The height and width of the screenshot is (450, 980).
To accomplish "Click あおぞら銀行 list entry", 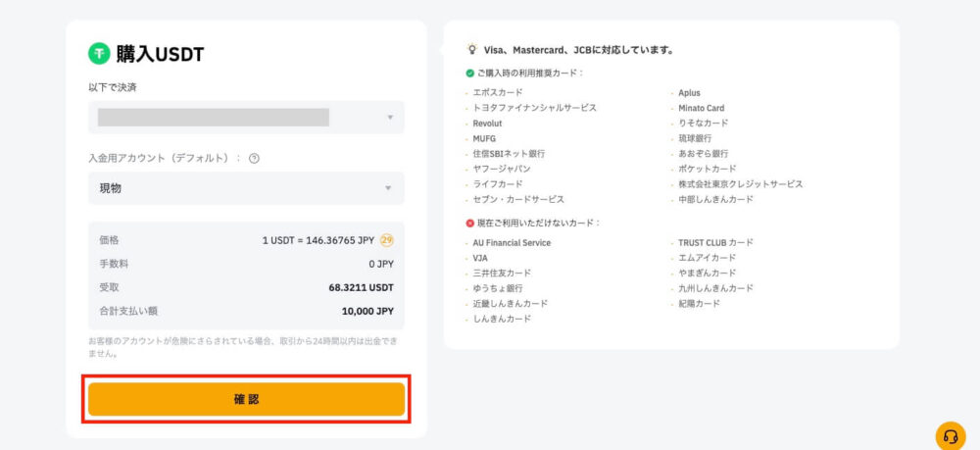I will point(703,153).
